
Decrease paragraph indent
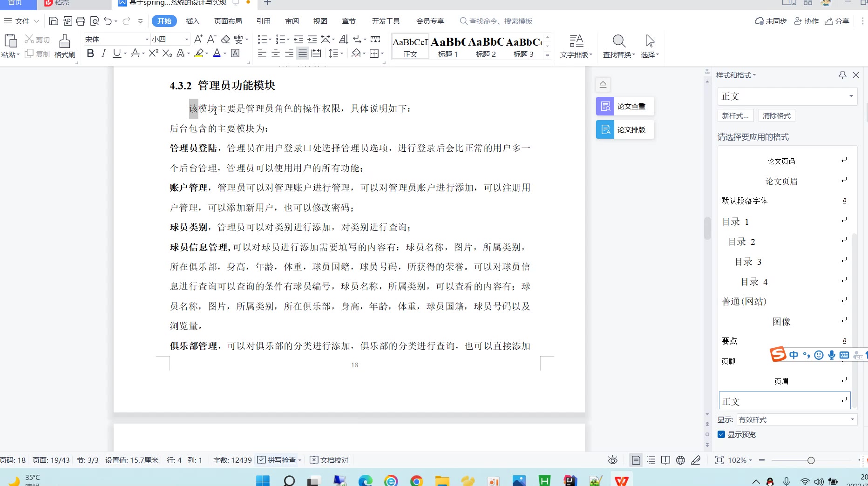click(x=298, y=39)
